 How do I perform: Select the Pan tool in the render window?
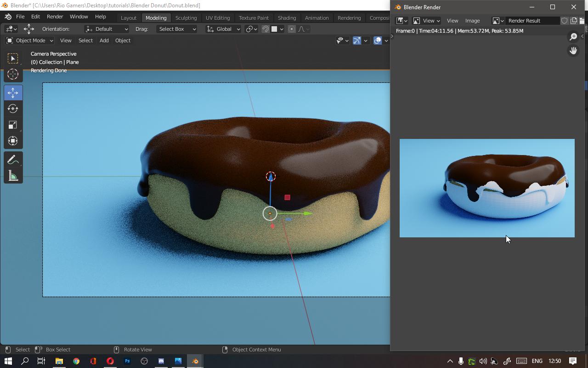tap(573, 50)
